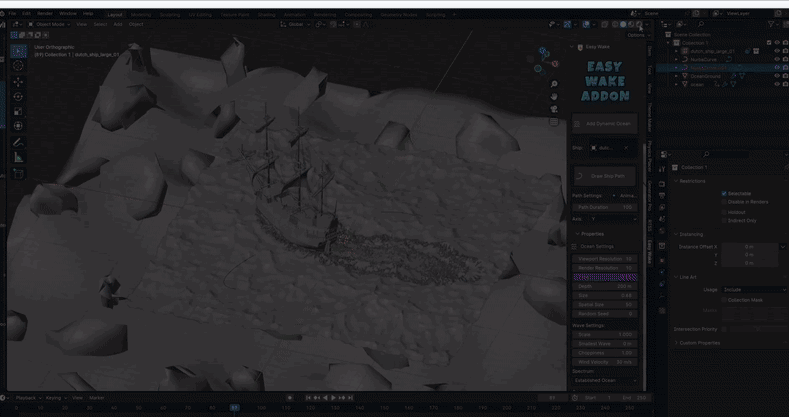Image resolution: width=789 pixels, height=417 pixels.
Task: Enable the Holdout checkbox
Action: 724,212
